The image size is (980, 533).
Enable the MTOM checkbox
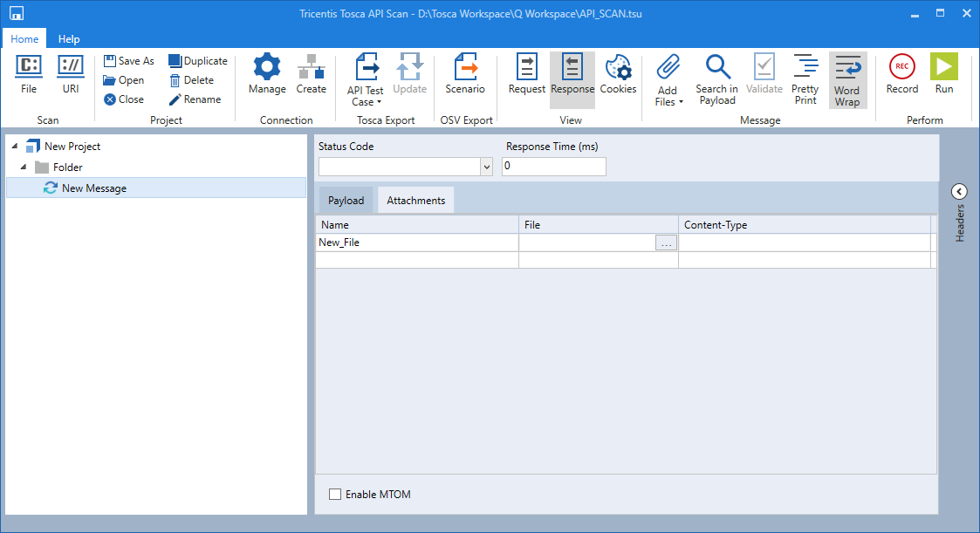(x=335, y=495)
